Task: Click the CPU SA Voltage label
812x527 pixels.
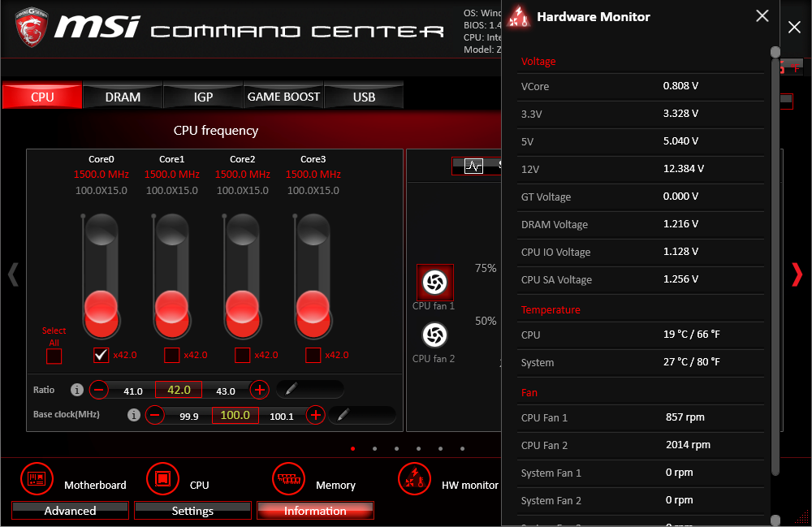Action: point(556,279)
